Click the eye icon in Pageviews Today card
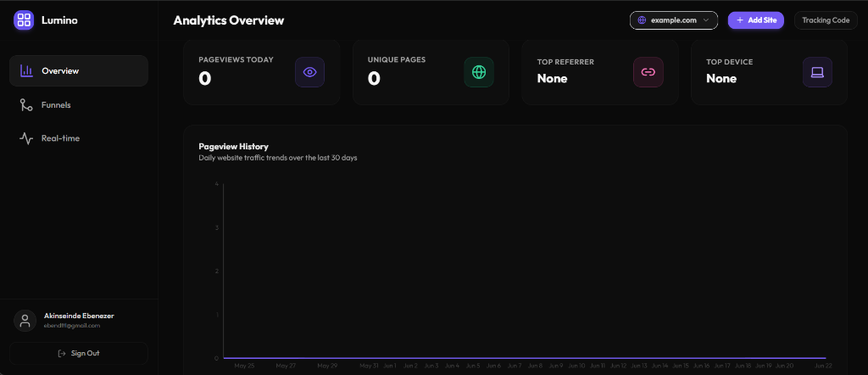 (310, 72)
